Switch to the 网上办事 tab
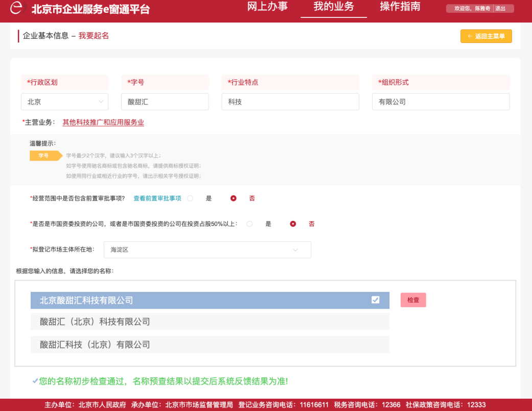Screen dimensions: 532x411 coord(267,7)
